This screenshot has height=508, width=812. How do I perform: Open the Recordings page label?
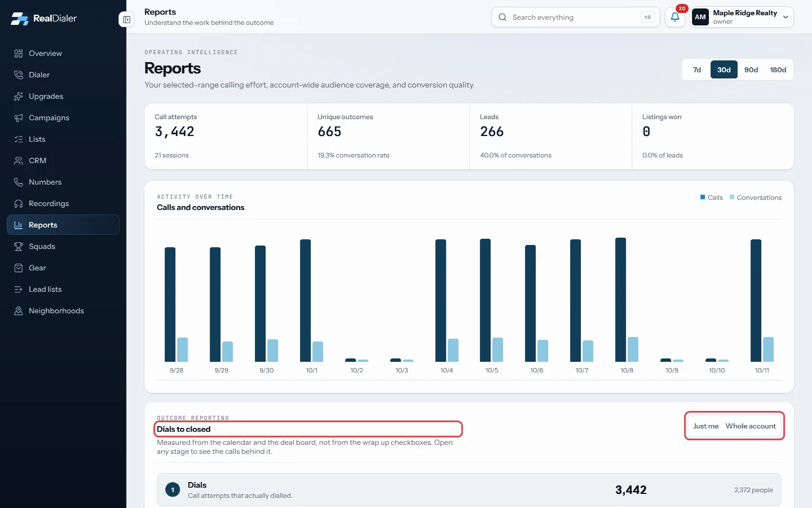pyautogui.click(x=48, y=204)
